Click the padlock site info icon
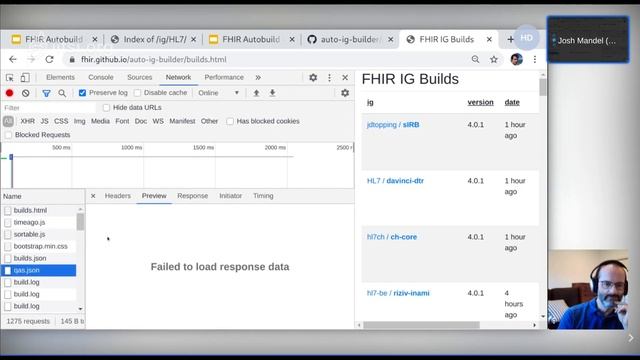 (x=72, y=60)
